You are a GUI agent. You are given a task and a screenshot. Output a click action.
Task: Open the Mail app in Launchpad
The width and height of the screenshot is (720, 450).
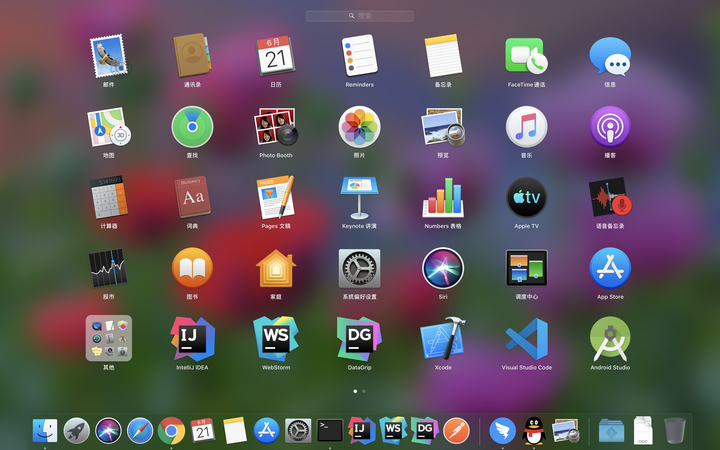(108, 56)
